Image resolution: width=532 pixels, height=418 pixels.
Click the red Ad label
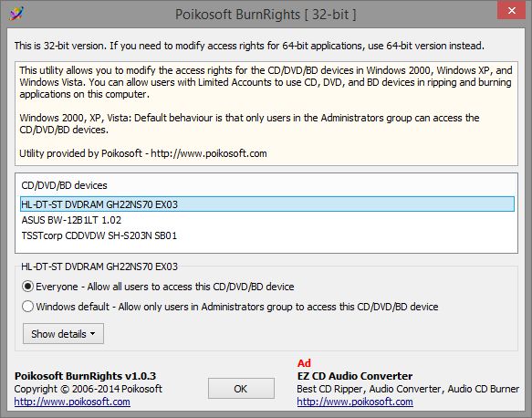click(x=304, y=363)
